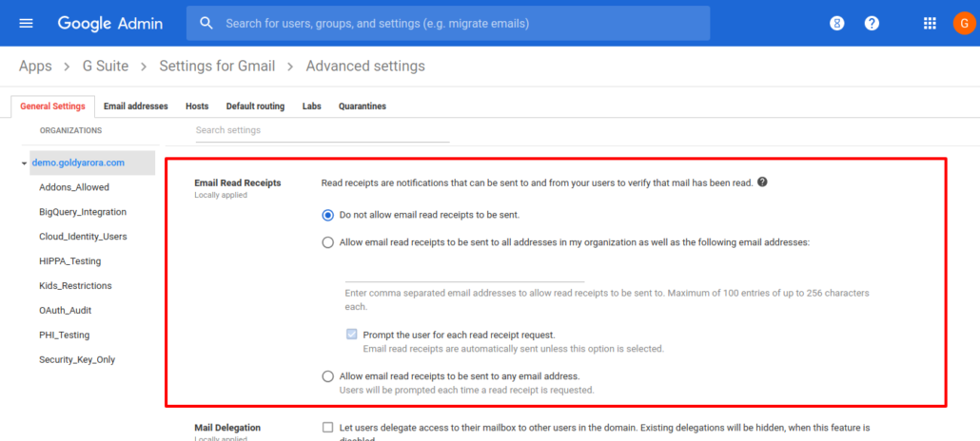
Task: Open the Help question mark icon
Action: (x=872, y=24)
